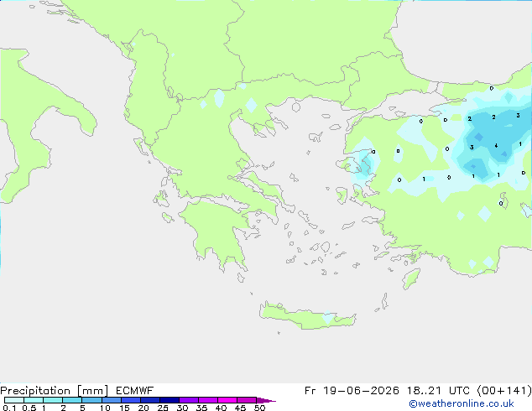
Task: Click the 2–5 mm legend color box
Action: point(72,400)
